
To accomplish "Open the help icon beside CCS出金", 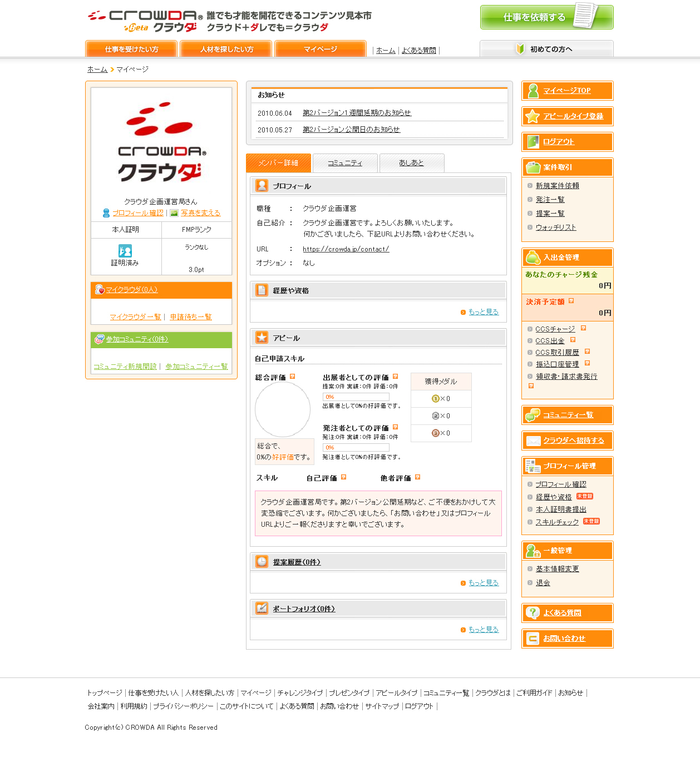I will click(573, 340).
